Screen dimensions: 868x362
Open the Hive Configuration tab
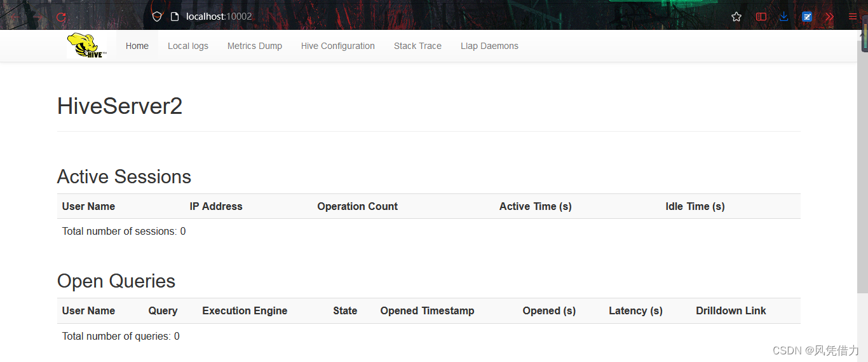338,46
